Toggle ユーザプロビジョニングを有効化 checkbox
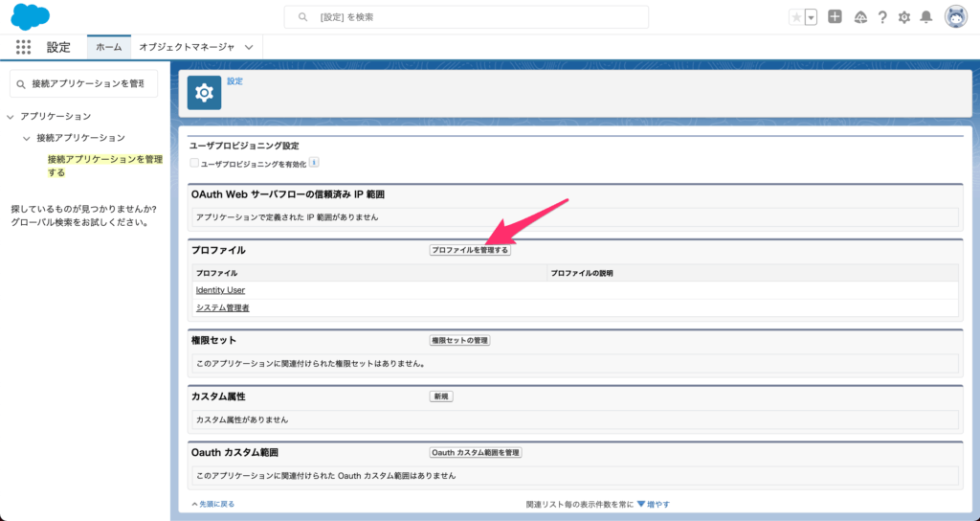Viewport: 980px width, 521px height. 194,163
